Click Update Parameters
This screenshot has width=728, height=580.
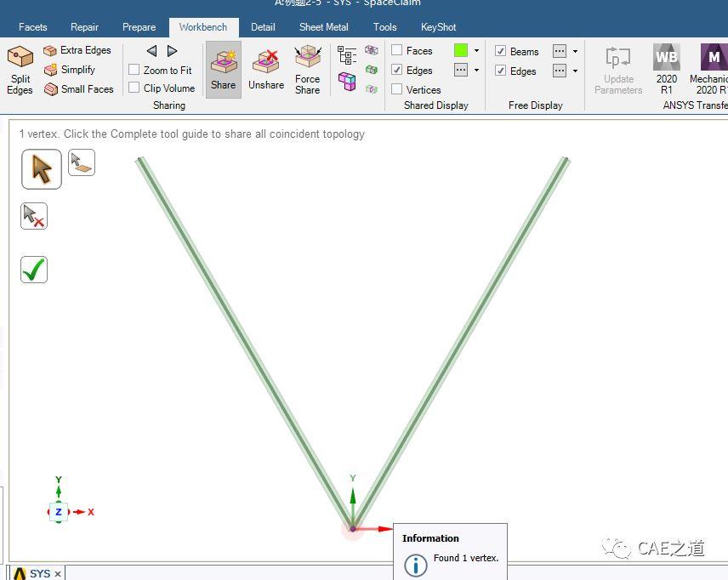pyautogui.click(x=618, y=70)
